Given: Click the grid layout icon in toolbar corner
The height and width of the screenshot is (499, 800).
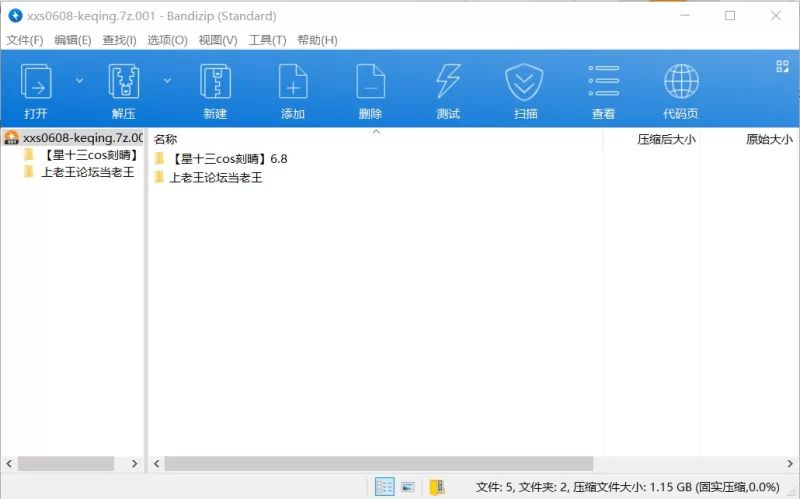Looking at the screenshot, I should (782, 66).
